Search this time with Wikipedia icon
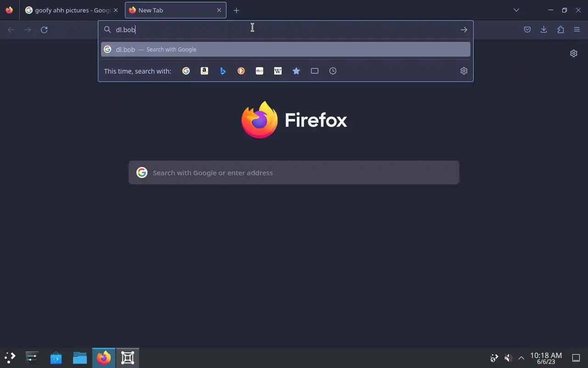Screen dimensions: 588x368 coord(278,71)
